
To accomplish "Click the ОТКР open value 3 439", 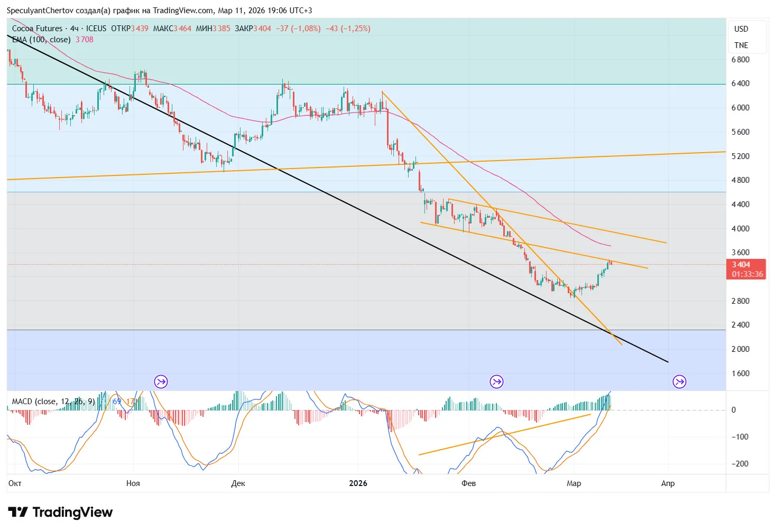I will click(140, 29).
